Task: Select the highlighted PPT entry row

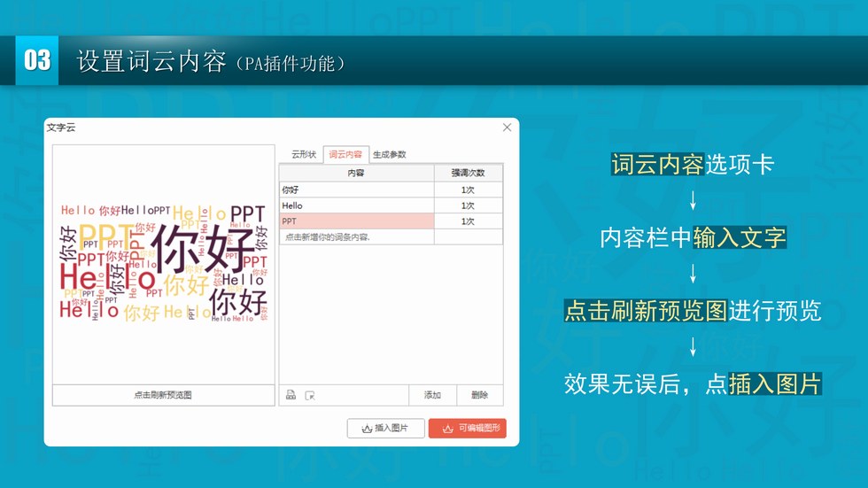Action: click(x=356, y=221)
